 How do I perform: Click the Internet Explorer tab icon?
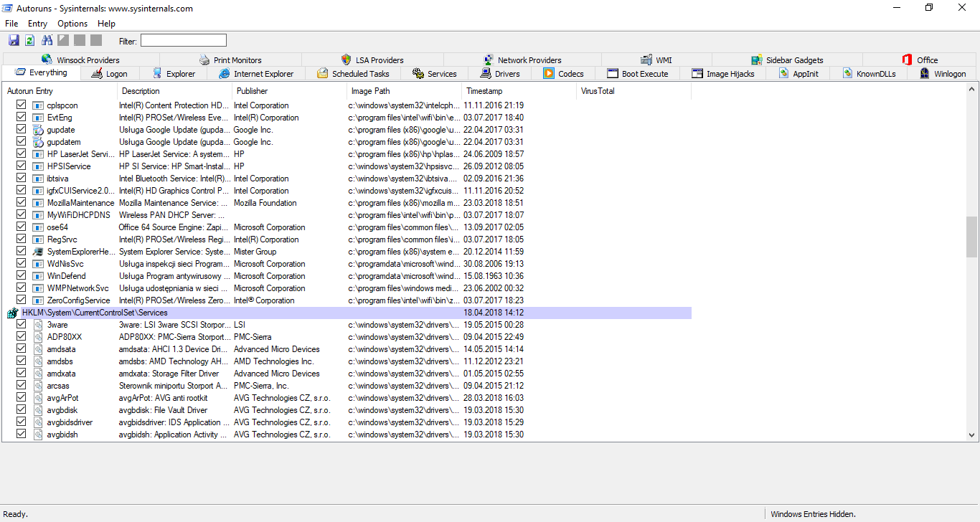coord(225,73)
